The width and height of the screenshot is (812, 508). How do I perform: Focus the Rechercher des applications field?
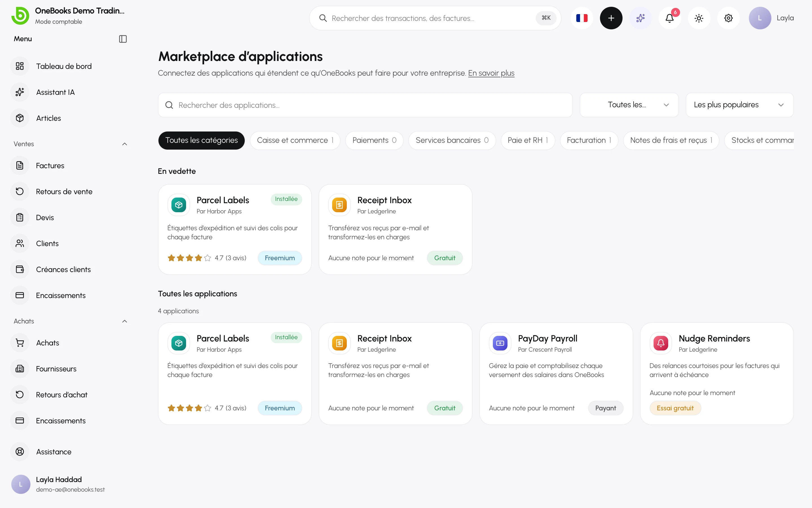point(365,105)
